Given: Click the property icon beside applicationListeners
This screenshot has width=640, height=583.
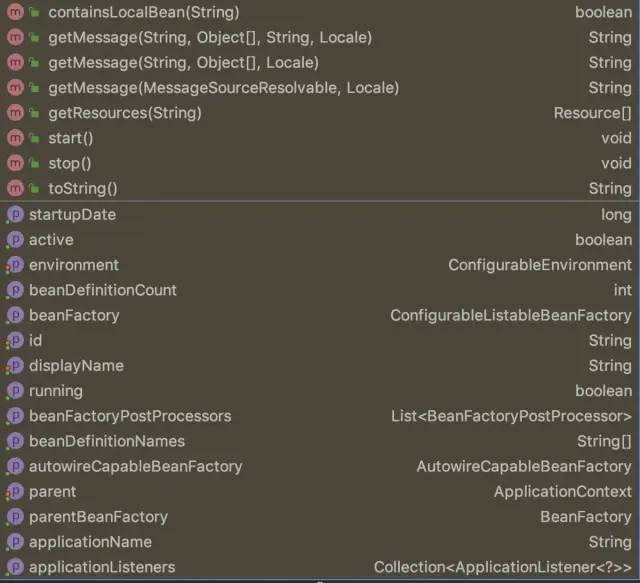Looking at the screenshot, I should (15, 567).
